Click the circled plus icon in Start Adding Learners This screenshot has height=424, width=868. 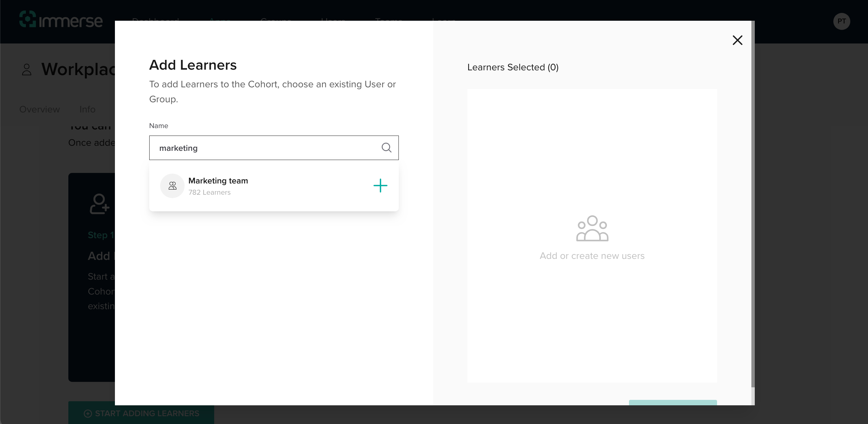(x=88, y=413)
